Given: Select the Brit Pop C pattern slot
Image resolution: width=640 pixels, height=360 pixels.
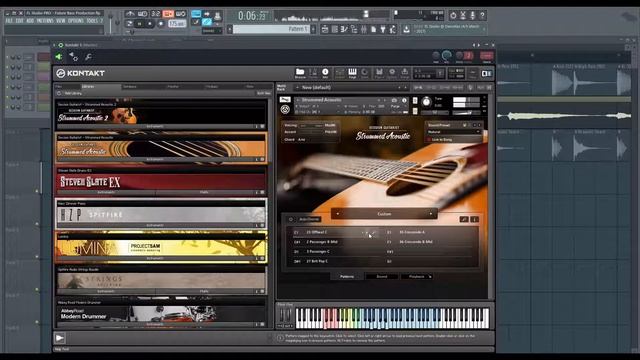Looking at the screenshot, I should [337, 261].
